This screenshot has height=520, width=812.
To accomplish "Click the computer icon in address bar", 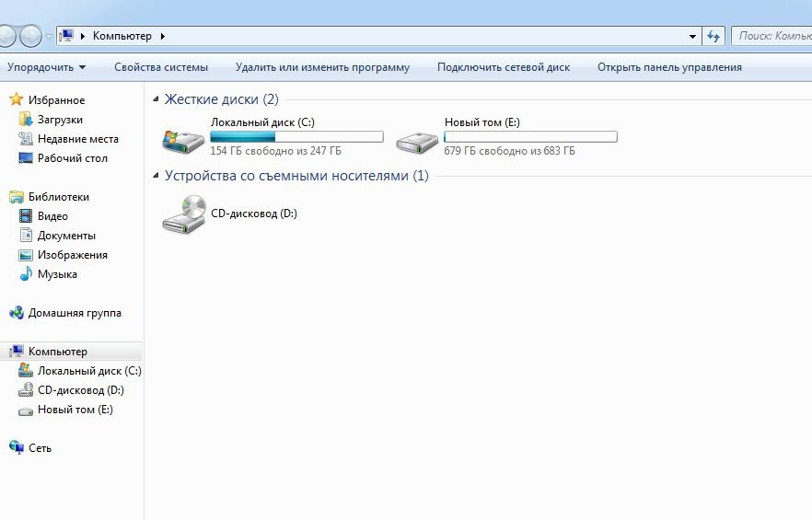I will (65, 36).
